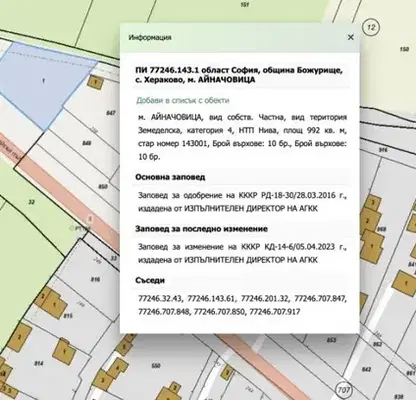
Task: Click neighbor parcel 77246.707.848
Action: tap(164, 312)
